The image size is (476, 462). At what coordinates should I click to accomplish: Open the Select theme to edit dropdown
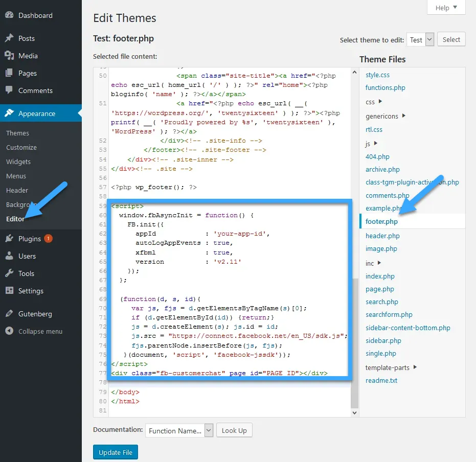(420, 40)
